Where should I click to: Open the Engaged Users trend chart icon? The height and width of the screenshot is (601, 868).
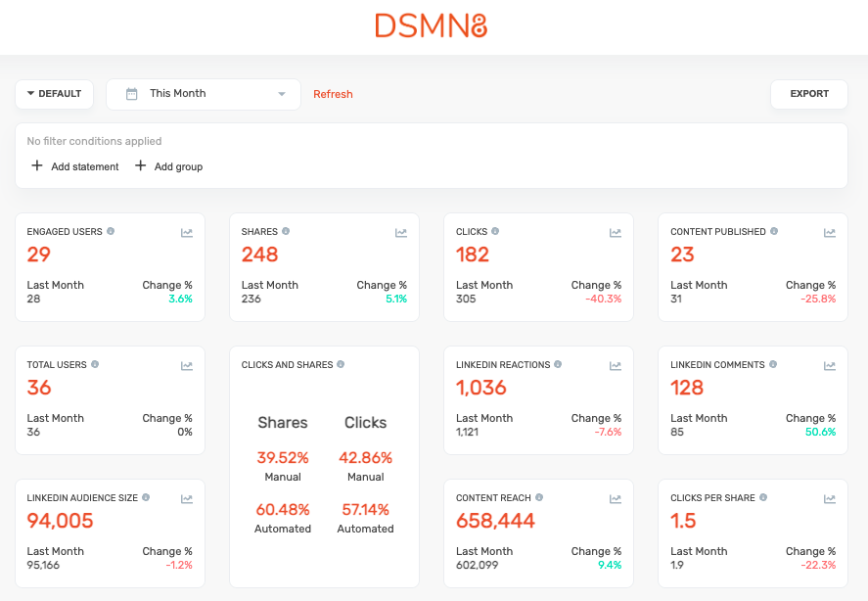point(187,233)
